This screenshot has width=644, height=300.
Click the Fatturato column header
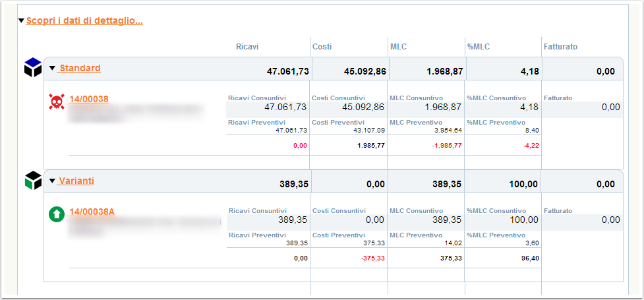click(560, 47)
